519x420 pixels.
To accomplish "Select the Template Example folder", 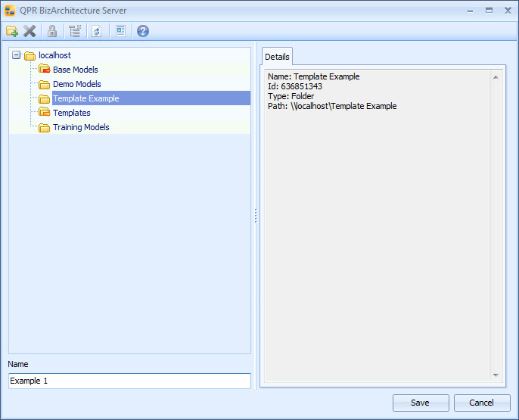I will (85, 98).
